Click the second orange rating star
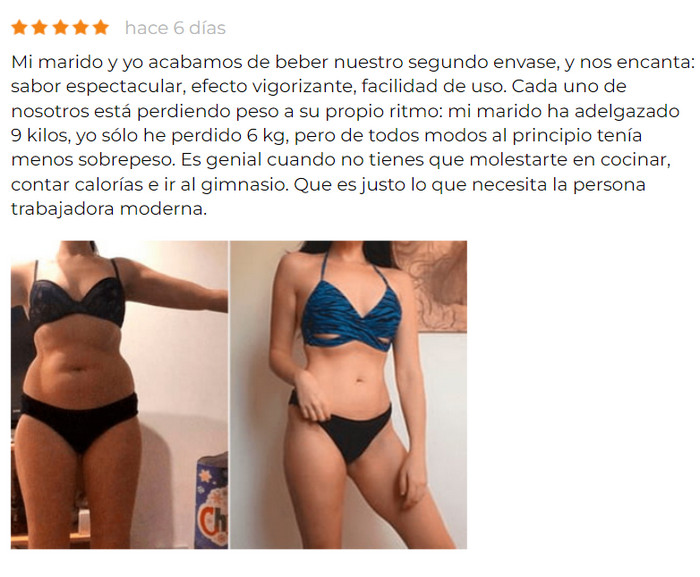The height and width of the screenshot is (577, 700). (x=40, y=27)
